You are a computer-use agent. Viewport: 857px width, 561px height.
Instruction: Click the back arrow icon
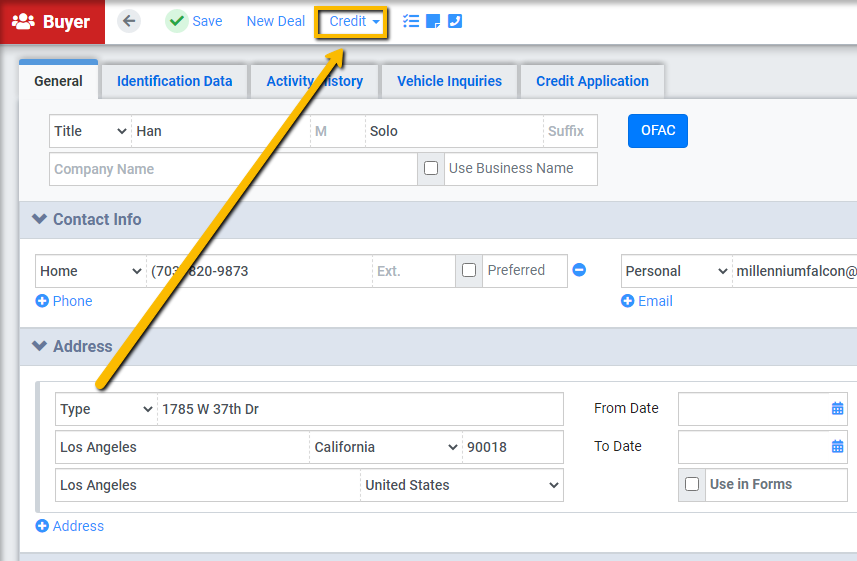coord(129,21)
